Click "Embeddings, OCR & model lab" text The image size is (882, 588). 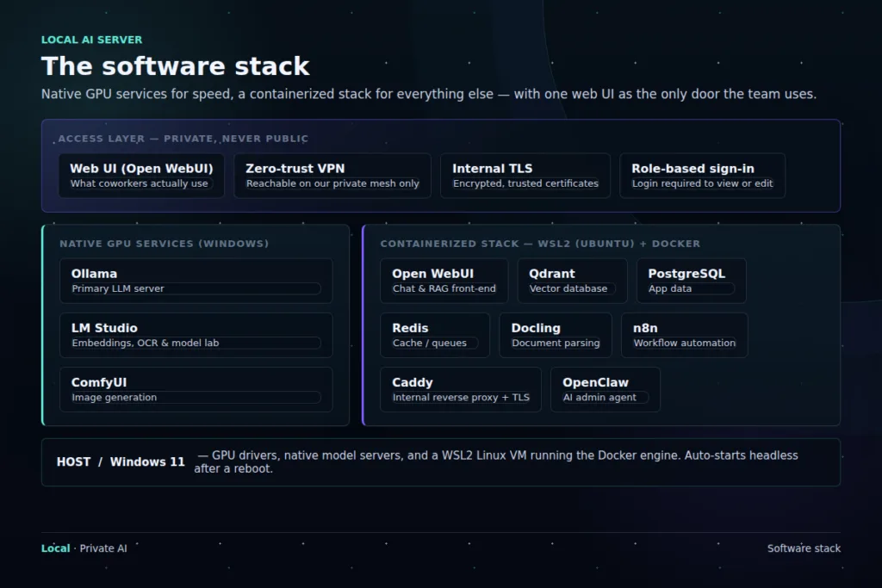click(145, 343)
